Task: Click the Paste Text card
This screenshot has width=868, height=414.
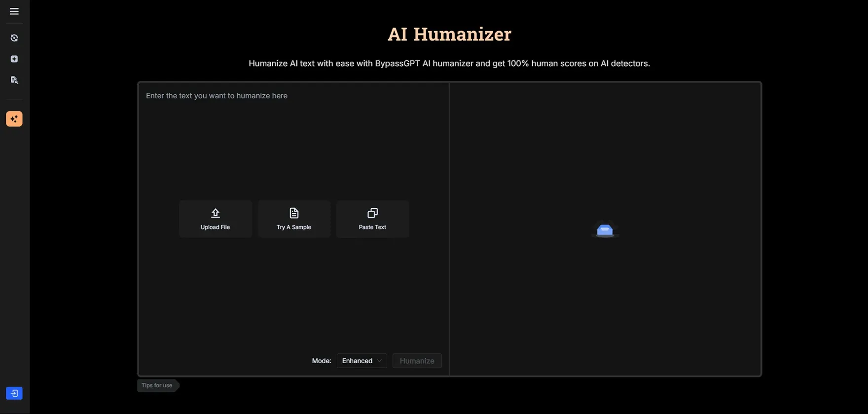Action: (x=372, y=219)
